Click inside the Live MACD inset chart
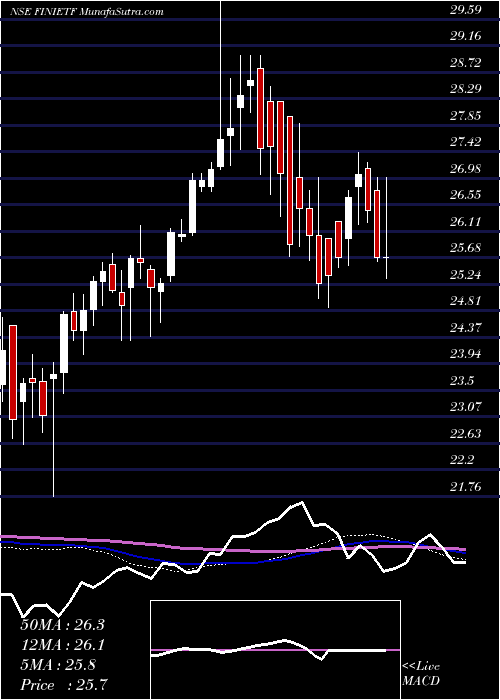 click(x=275, y=650)
